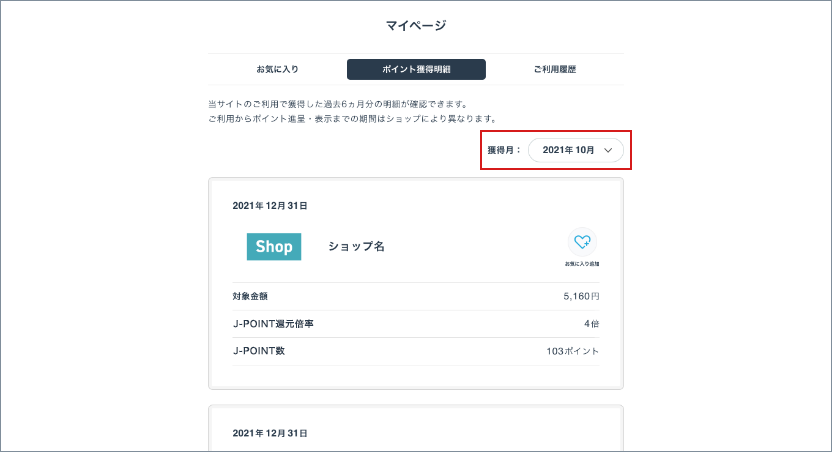Image resolution: width=832 pixels, height=452 pixels.
Task: Click the 5,160円 amount value
Action: (x=581, y=297)
